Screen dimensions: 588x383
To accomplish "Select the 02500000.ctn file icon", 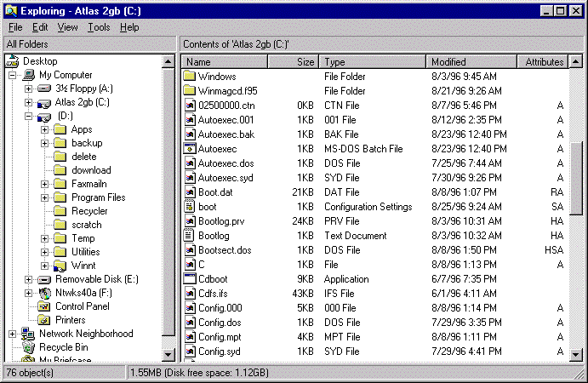I will pyautogui.click(x=190, y=106).
